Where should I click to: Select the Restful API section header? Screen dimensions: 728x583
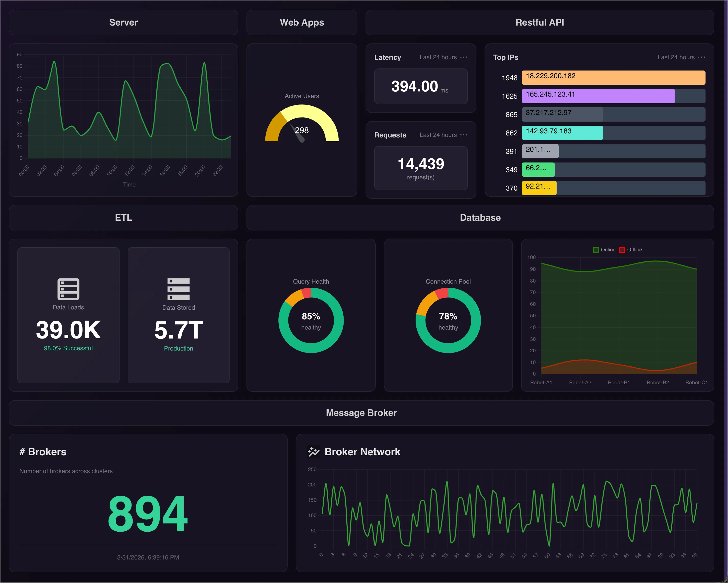coord(539,22)
